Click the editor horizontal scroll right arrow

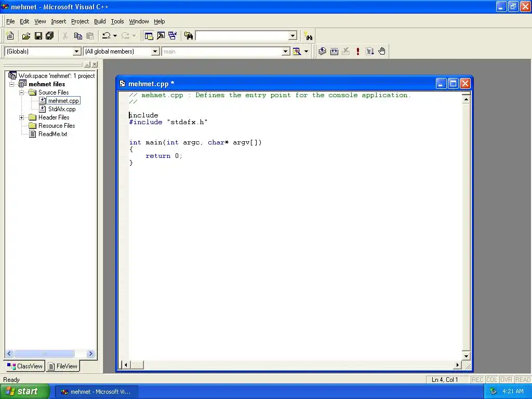pos(457,365)
